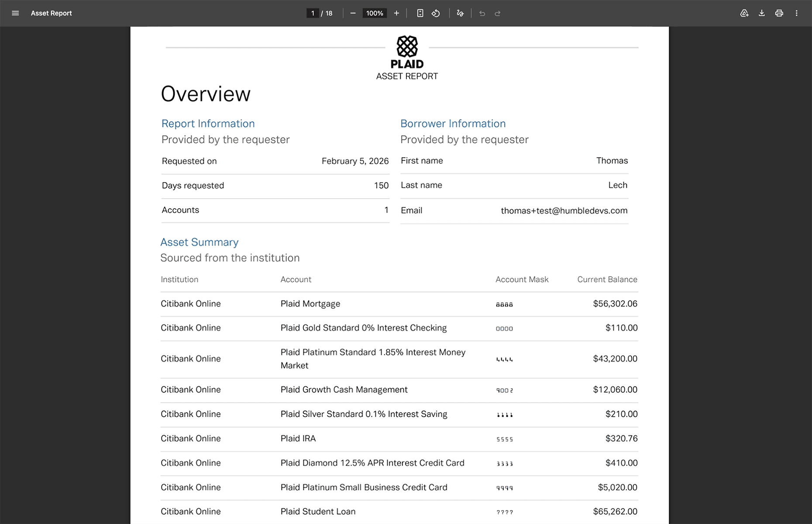
Task: Click the 100% zoom level field
Action: point(375,13)
